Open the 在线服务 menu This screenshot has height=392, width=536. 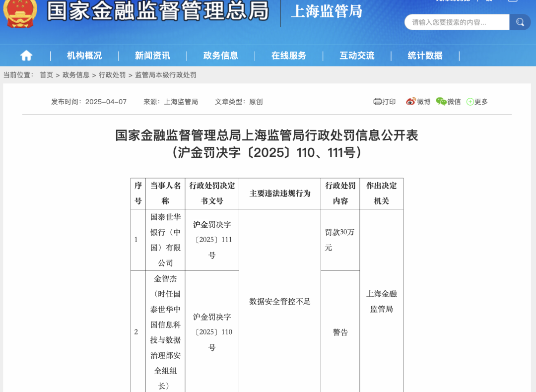pyautogui.click(x=288, y=56)
